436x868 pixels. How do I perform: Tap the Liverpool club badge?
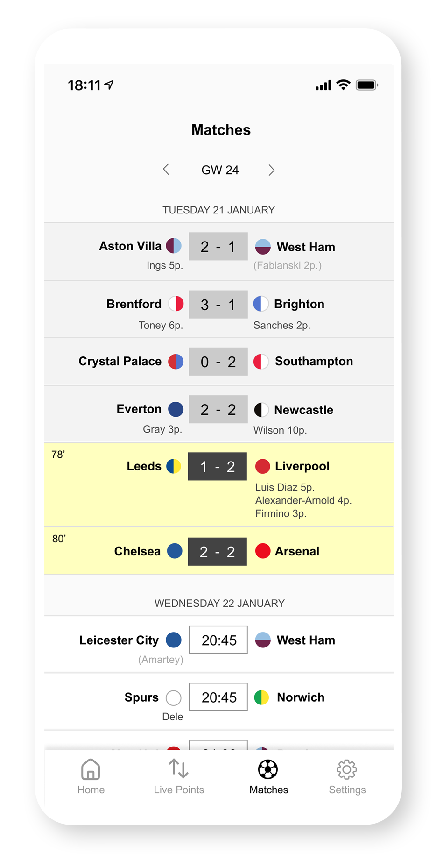pos(263,466)
